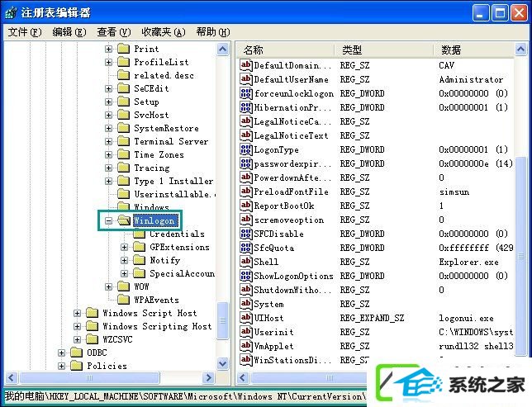Open the 查看(V) menu
532x407 pixels.
coord(114,32)
